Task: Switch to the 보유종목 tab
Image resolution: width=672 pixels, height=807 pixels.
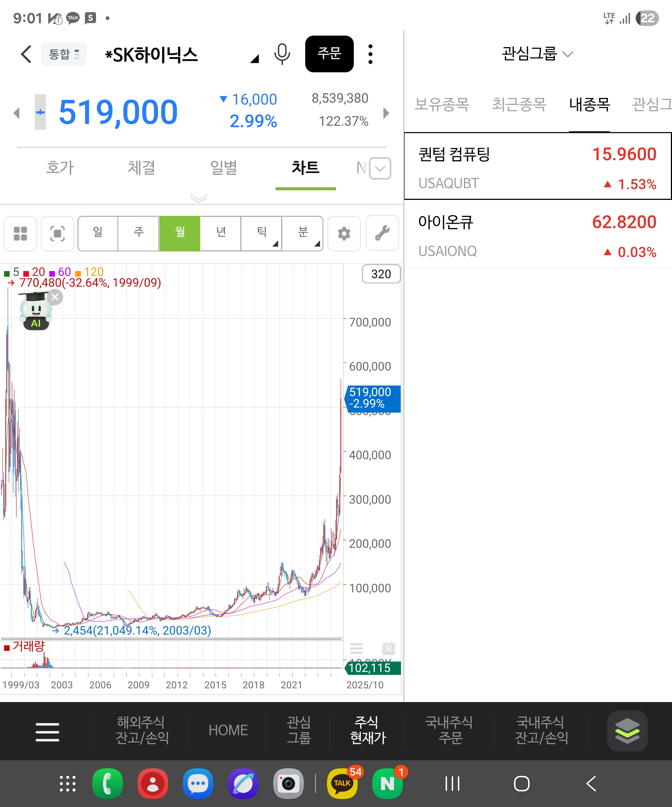Action: (442, 104)
